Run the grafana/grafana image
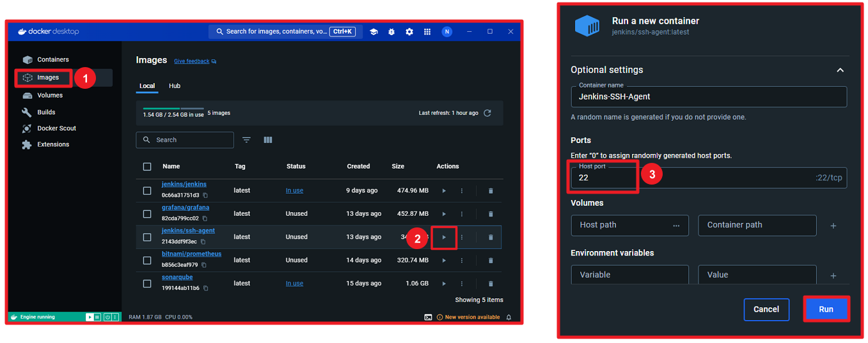This screenshot has height=343, width=868. point(444,214)
